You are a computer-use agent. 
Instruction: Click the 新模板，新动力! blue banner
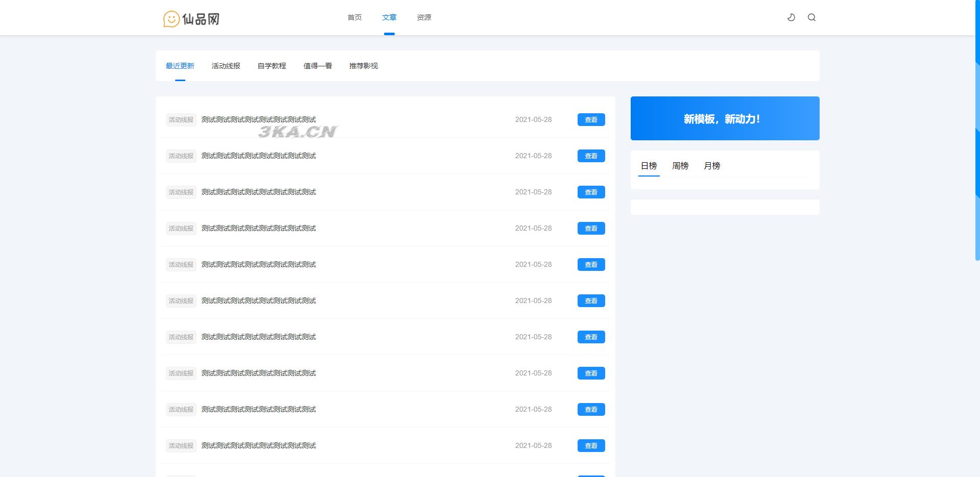click(x=725, y=118)
